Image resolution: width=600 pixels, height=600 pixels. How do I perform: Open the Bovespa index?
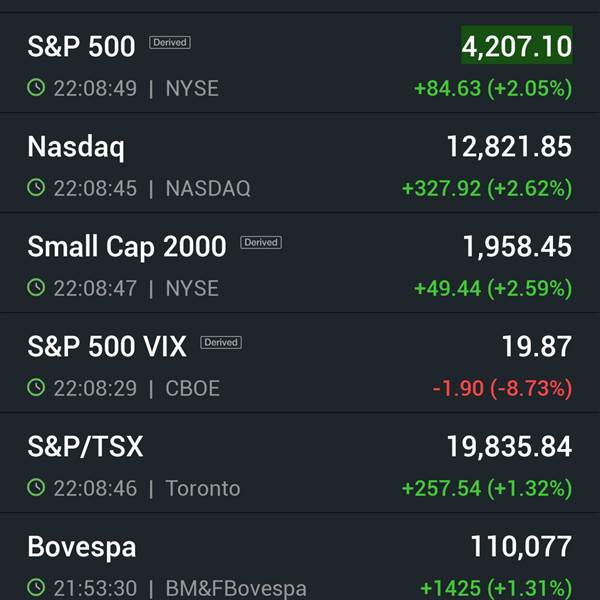click(x=300, y=557)
